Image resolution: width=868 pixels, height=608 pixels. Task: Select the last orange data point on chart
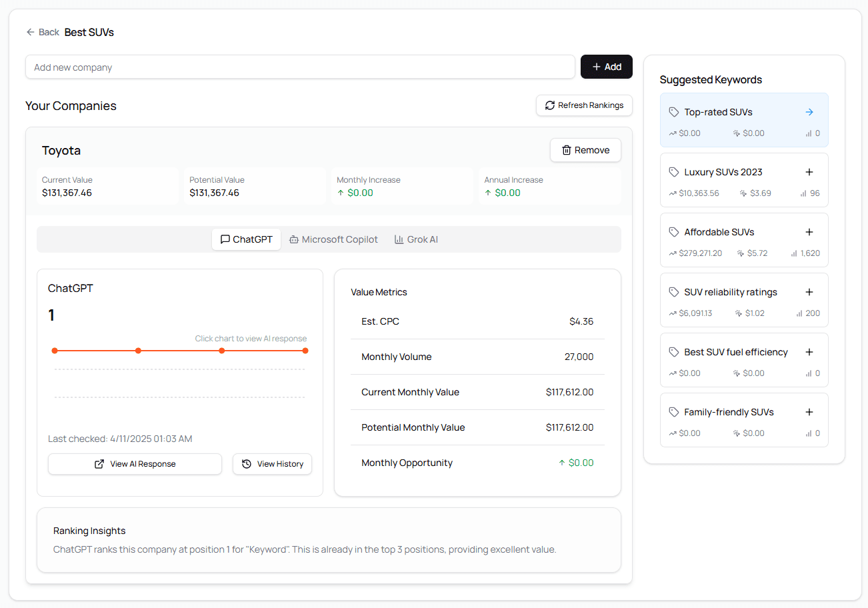tap(305, 351)
